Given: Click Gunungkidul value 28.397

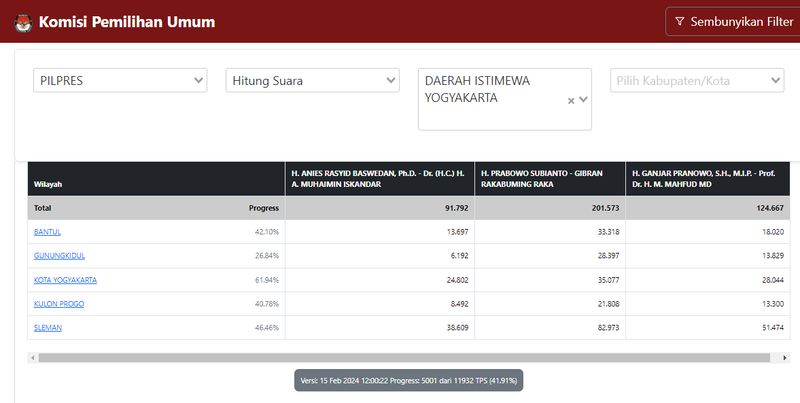Looking at the screenshot, I should pos(609,256).
